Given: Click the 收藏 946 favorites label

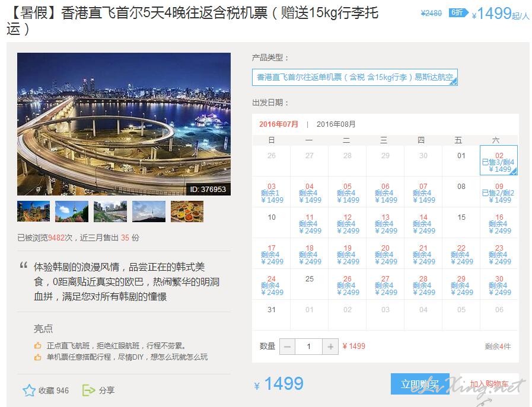Looking at the screenshot, I should pyautogui.click(x=53, y=391).
